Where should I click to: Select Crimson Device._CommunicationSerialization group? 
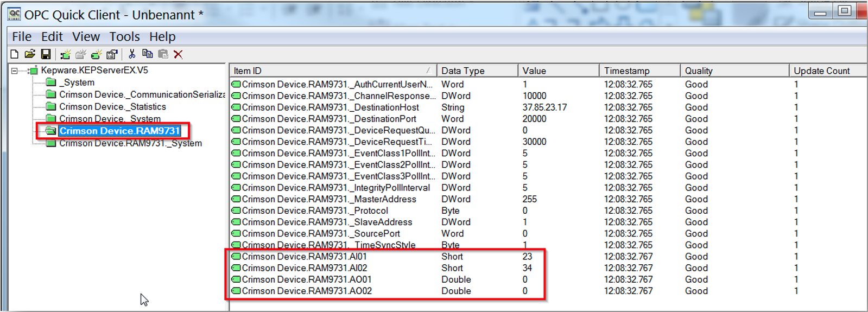click(x=142, y=94)
